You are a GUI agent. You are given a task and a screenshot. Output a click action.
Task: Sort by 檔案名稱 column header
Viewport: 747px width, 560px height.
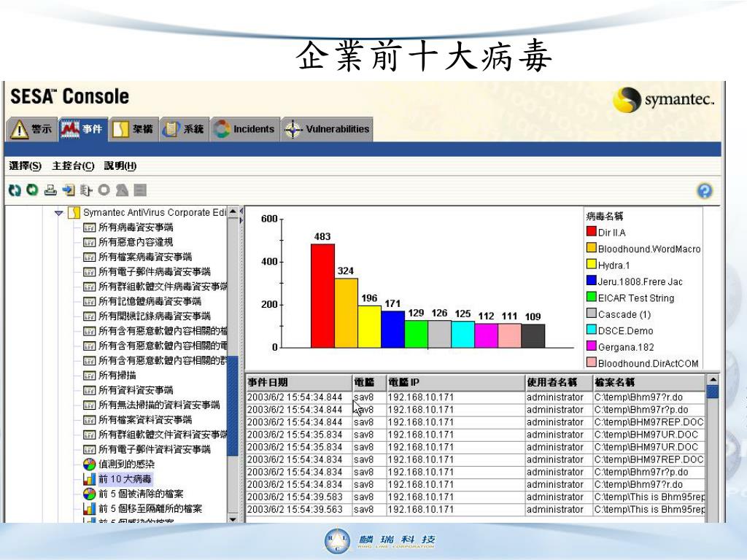pyautogui.click(x=649, y=382)
